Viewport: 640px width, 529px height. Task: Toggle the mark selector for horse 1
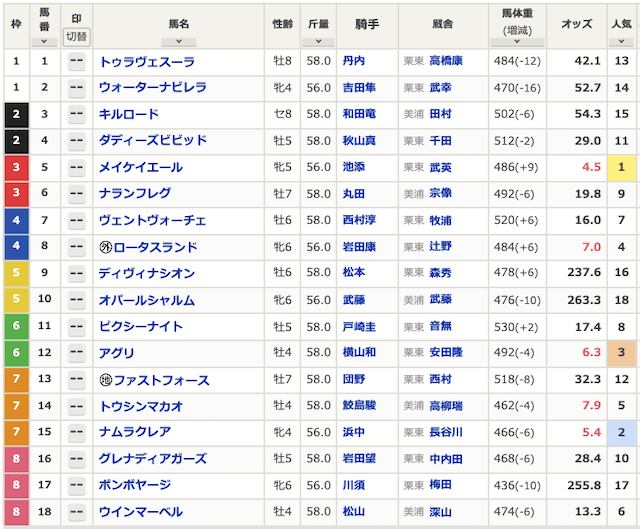click(76, 62)
